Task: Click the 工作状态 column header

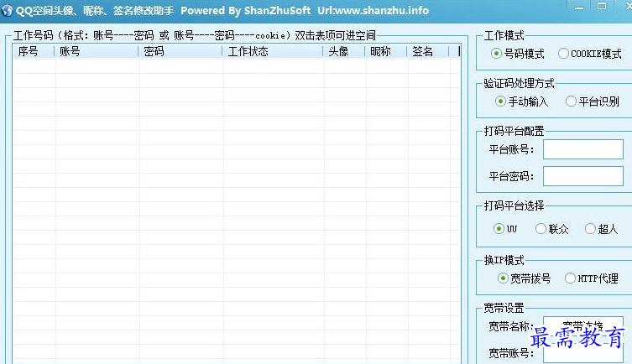Action: (x=273, y=51)
